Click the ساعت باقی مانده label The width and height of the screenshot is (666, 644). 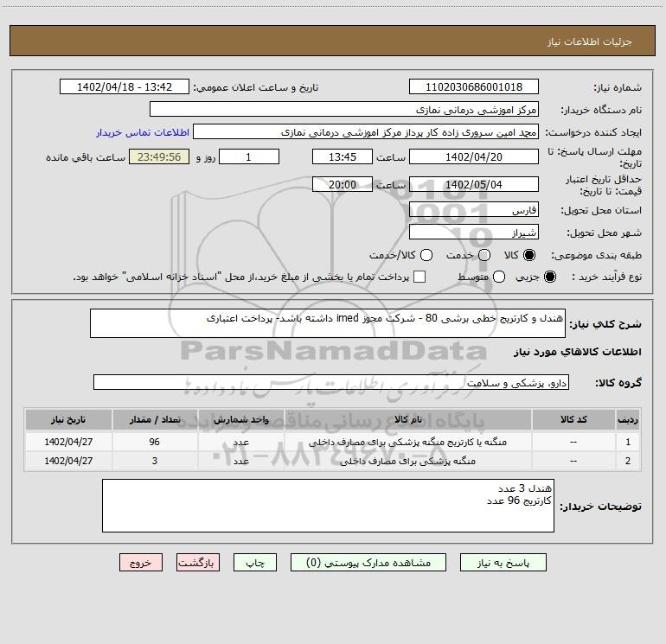pyautogui.click(x=86, y=157)
